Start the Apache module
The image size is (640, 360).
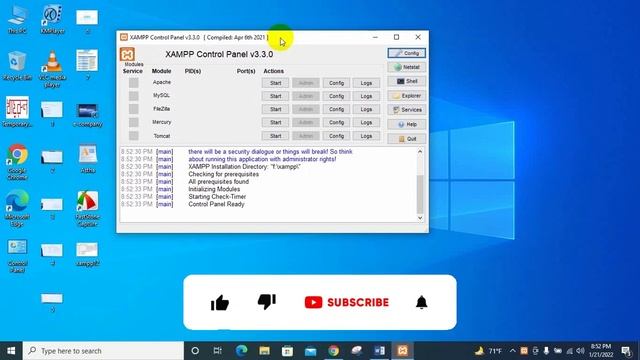click(x=276, y=83)
